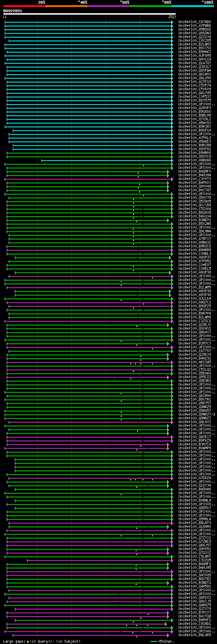This screenshot has width=217, height=644.
Task: Select hit label UniRef100_A7ERZ4
Action: [195, 478]
